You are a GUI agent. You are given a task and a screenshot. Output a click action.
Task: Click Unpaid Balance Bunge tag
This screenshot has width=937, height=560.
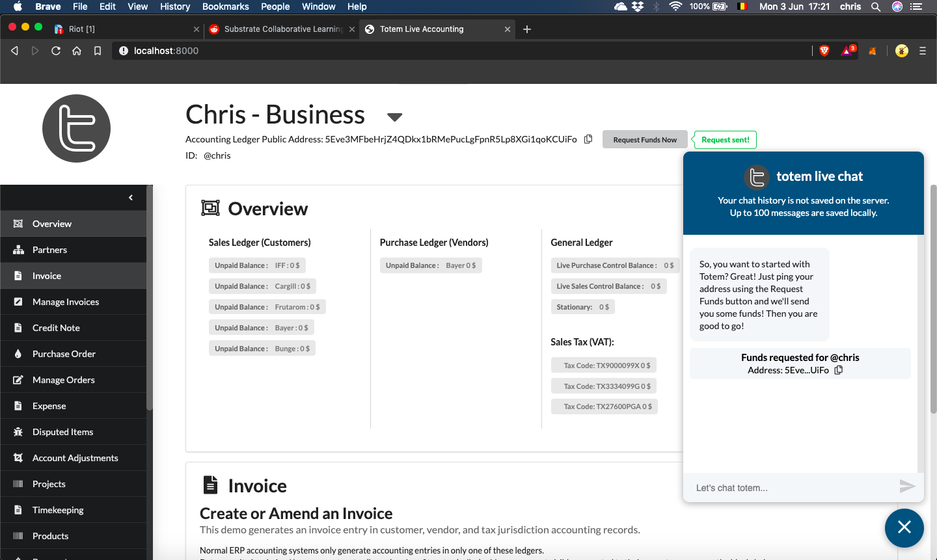[x=262, y=349]
